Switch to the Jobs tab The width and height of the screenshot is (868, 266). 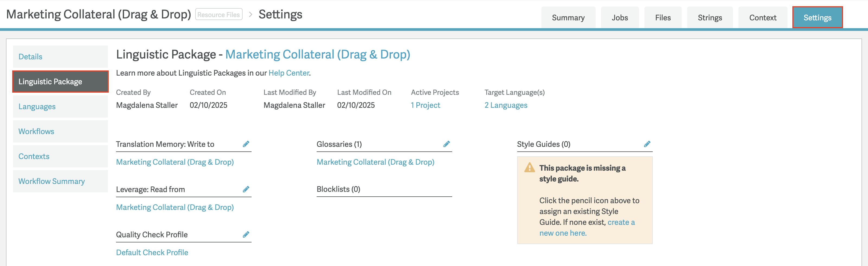[620, 18]
